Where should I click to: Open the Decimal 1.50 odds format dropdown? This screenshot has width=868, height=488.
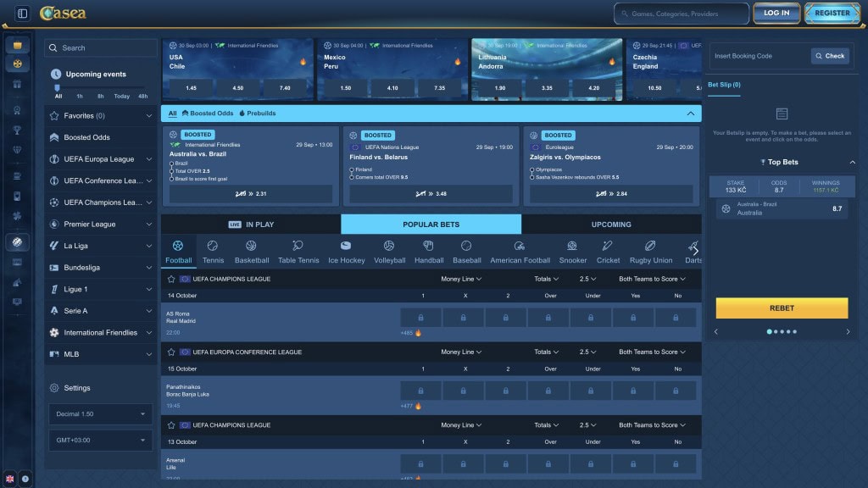(100, 413)
